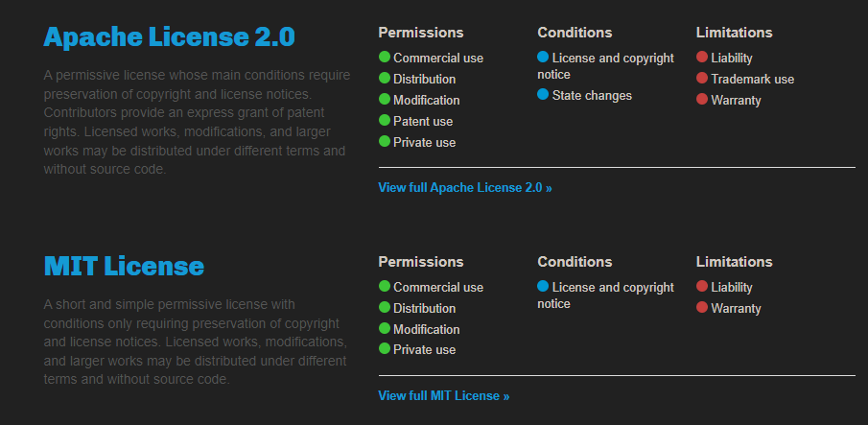This screenshot has height=425, width=868.
Task: Click blue dot beside State changes
Action: (x=543, y=95)
